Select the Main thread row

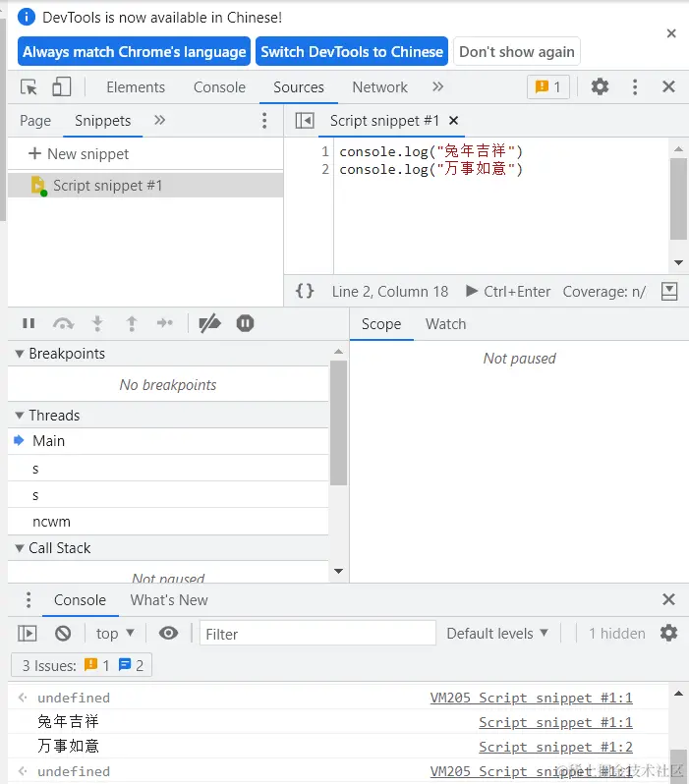tap(168, 441)
